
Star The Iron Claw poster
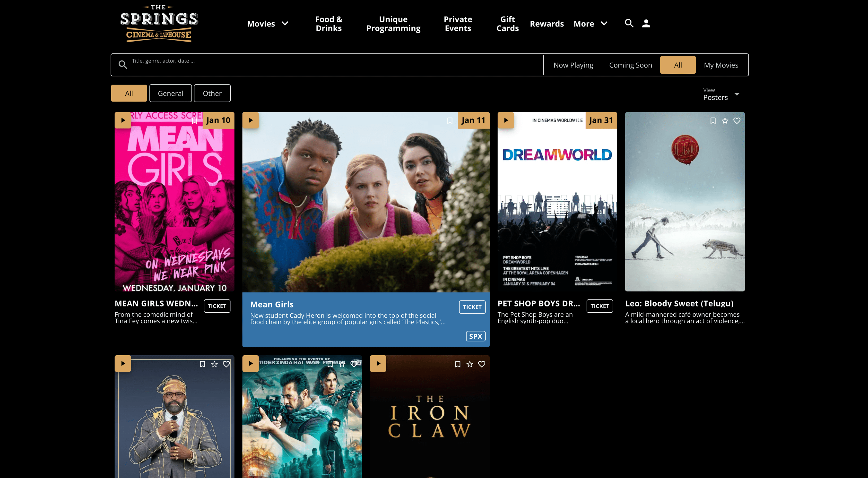pyautogui.click(x=470, y=364)
